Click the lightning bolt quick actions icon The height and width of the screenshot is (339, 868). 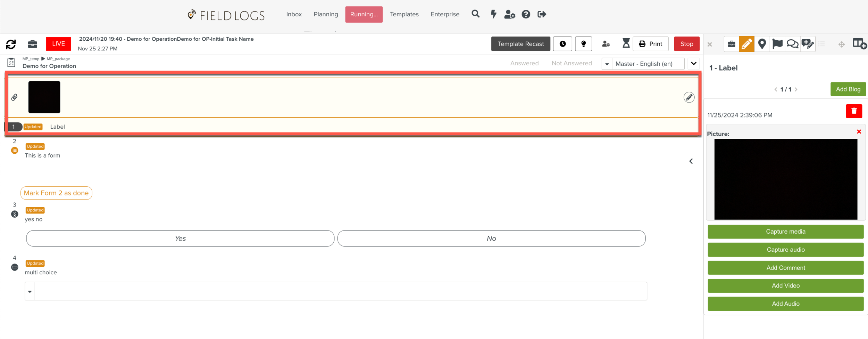pos(493,14)
